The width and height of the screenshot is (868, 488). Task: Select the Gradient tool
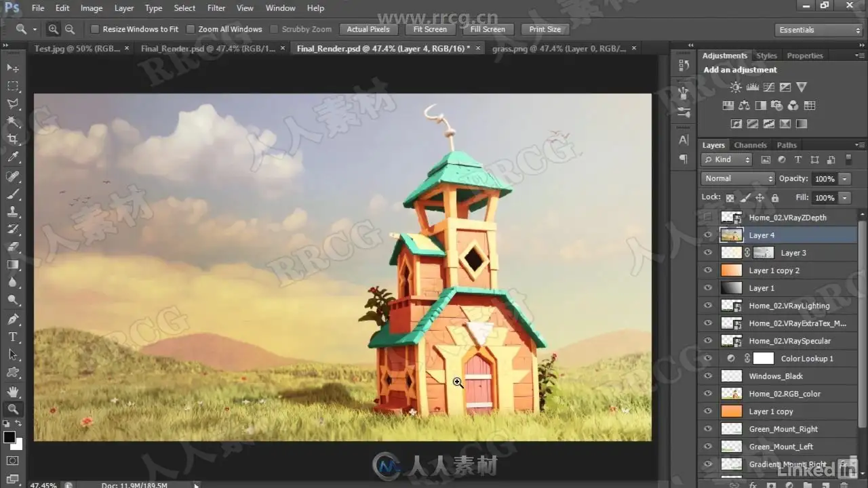point(13,264)
